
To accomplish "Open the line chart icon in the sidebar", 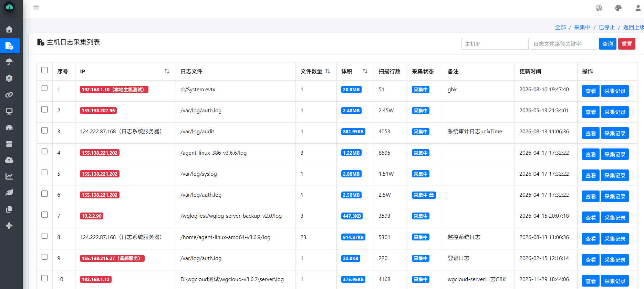I will 9,176.
